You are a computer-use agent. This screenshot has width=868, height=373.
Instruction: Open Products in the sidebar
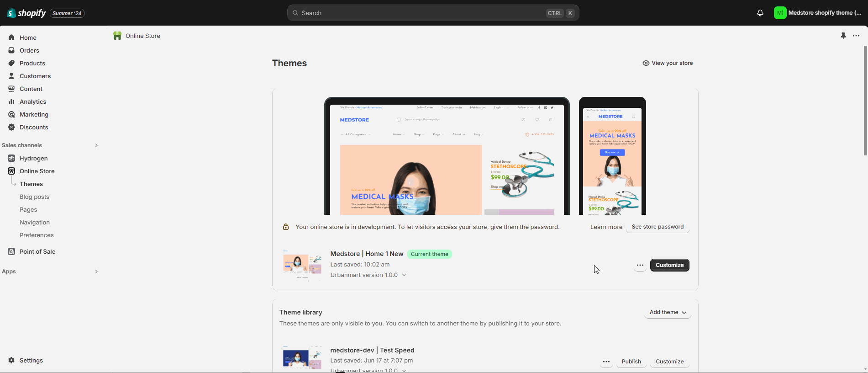[32, 63]
